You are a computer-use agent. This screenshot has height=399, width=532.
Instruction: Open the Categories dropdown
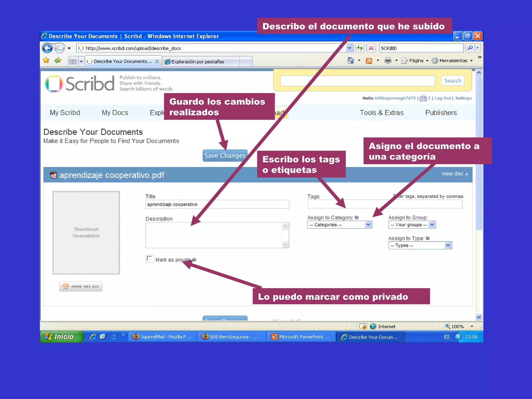[340, 225]
